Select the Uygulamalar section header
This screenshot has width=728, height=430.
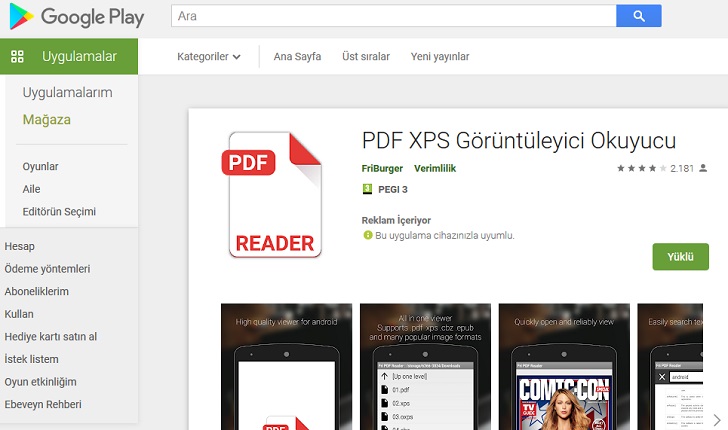coord(69,56)
